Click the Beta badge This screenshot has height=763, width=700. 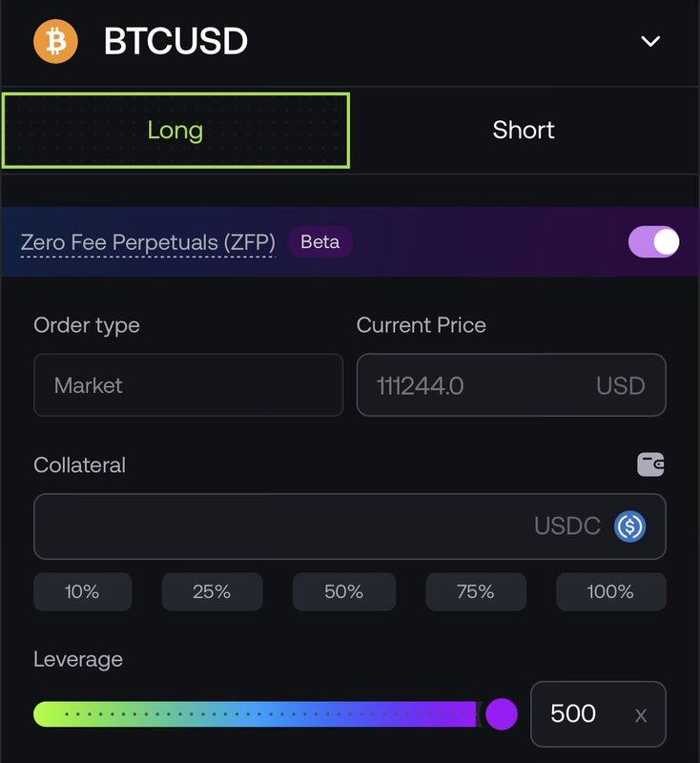coord(320,242)
